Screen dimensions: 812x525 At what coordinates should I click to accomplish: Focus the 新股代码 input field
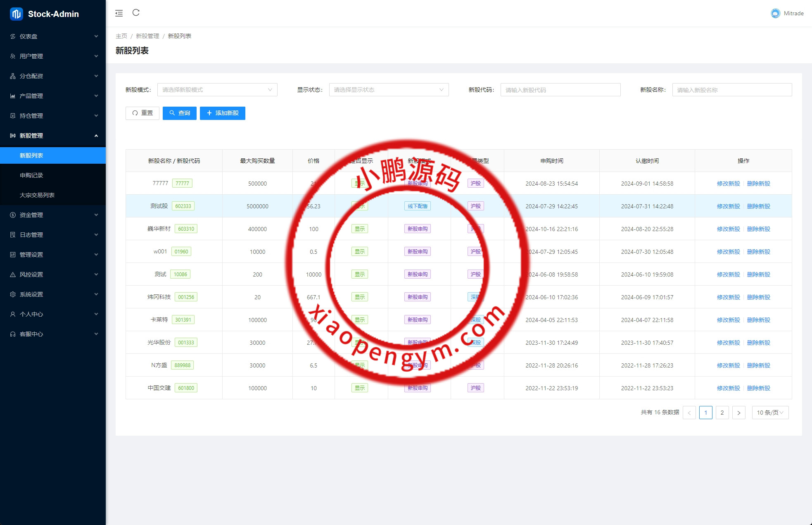(560, 90)
